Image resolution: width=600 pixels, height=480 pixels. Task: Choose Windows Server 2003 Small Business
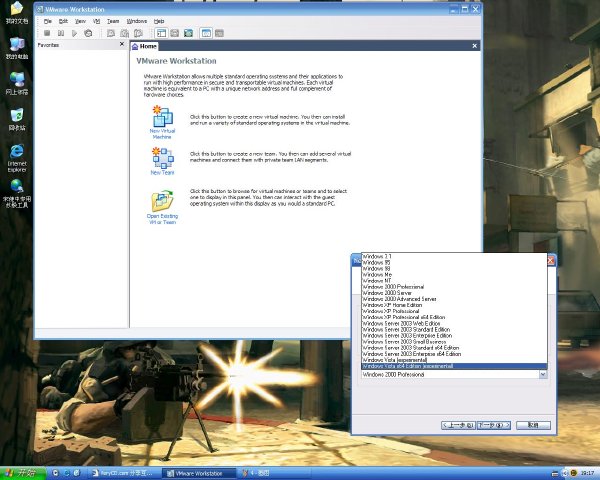point(454,342)
